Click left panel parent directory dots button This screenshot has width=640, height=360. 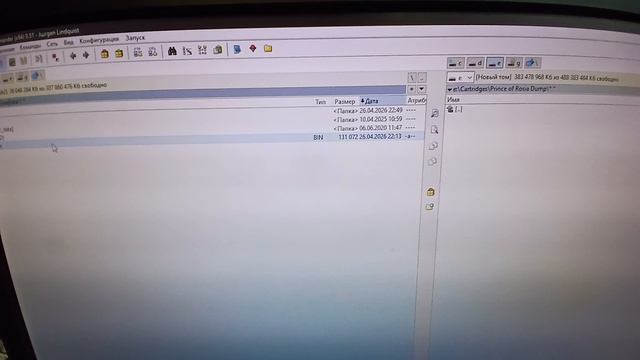point(422,77)
